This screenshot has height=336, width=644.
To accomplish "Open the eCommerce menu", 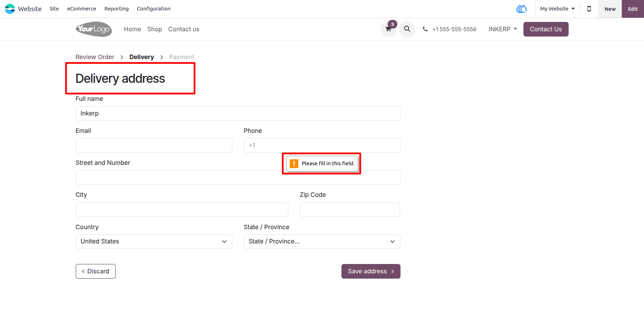I will pyautogui.click(x=82, y=9).
